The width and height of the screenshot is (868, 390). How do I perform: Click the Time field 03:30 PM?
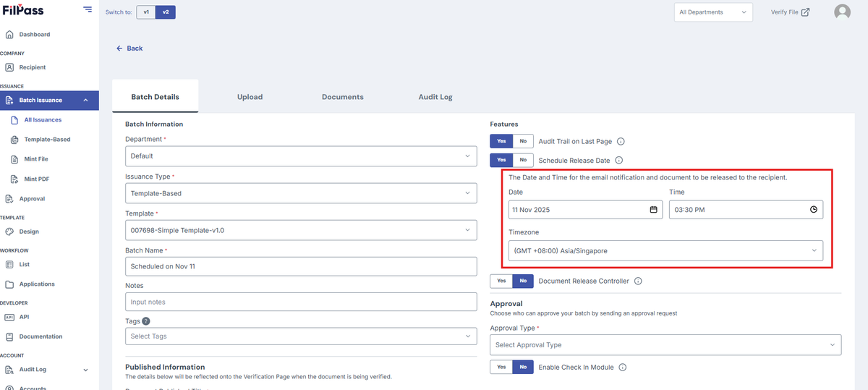tap(746, 209)
